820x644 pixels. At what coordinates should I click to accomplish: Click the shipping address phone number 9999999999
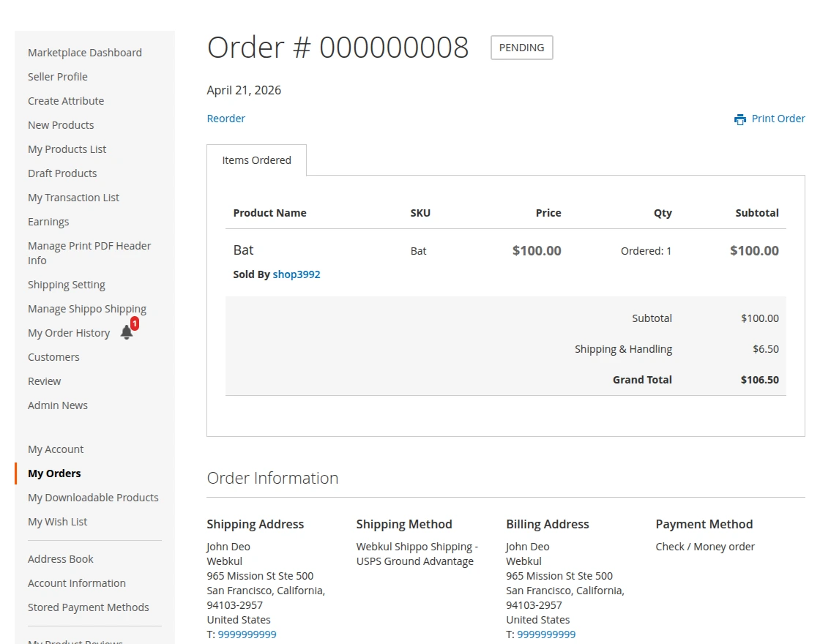pyautogui.click(x=247, y=634)
